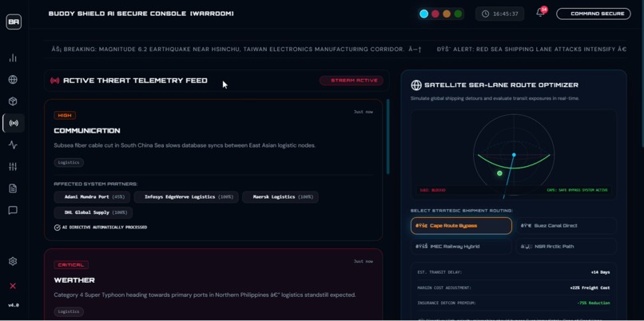Open the bar chart dashboard icon
The image size is (644, 321).
(x=13, y=57)
